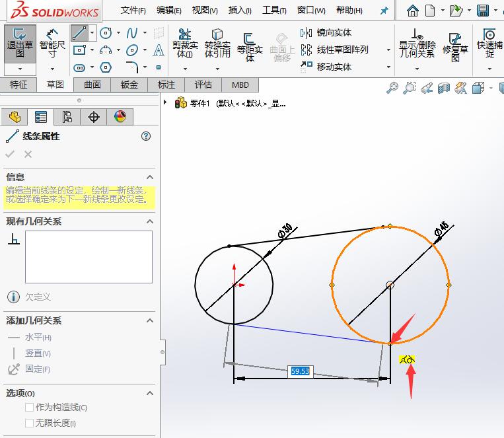Select the Sketch Text (A) tool
The width and height of the screenshot is (504, 438).
pyautogui.click(x=158, y=50)
